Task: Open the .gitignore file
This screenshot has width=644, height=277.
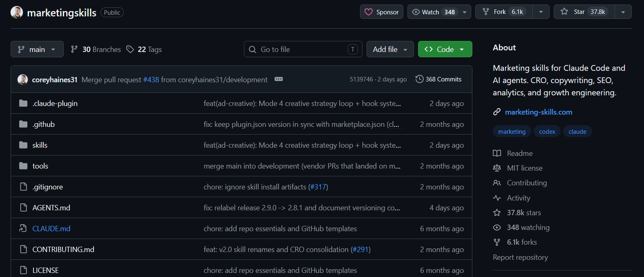Action: click(x=48, y=187)
